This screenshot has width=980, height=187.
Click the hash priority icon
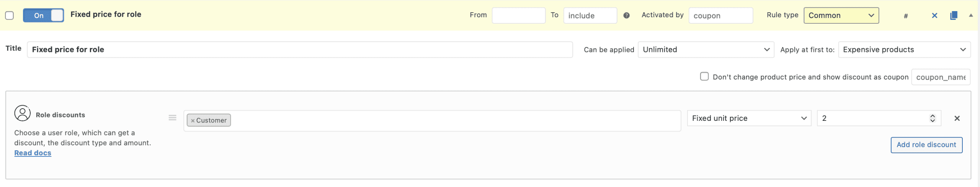coord(906,16)
